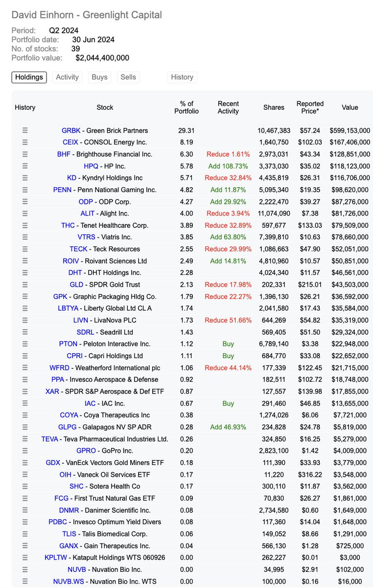Open the GDX ticker link
373x588 pixels.
click(x=53, y=463)
